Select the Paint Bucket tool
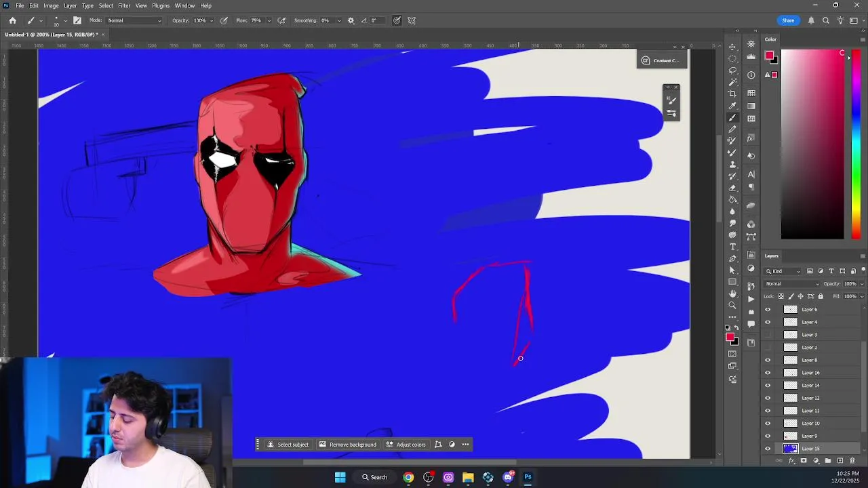This screenshot has width=868, height=488. [732, 200]
